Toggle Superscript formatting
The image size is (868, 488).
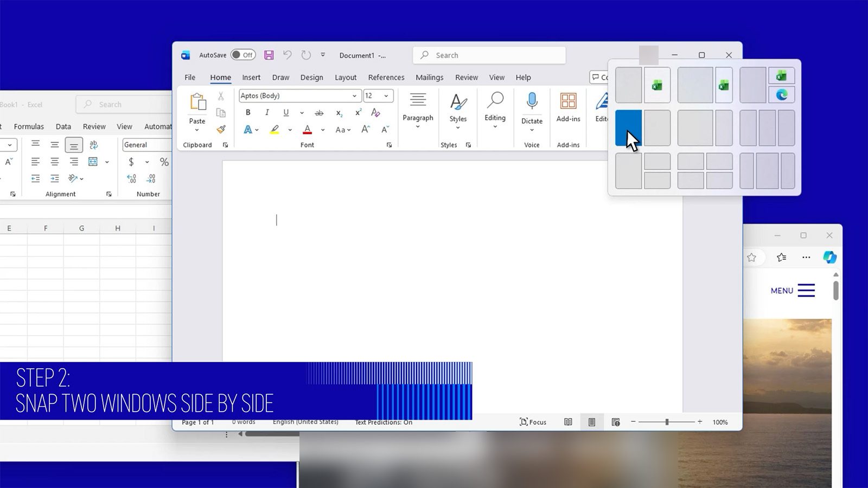pyautogui.click(x=358, y=112)
